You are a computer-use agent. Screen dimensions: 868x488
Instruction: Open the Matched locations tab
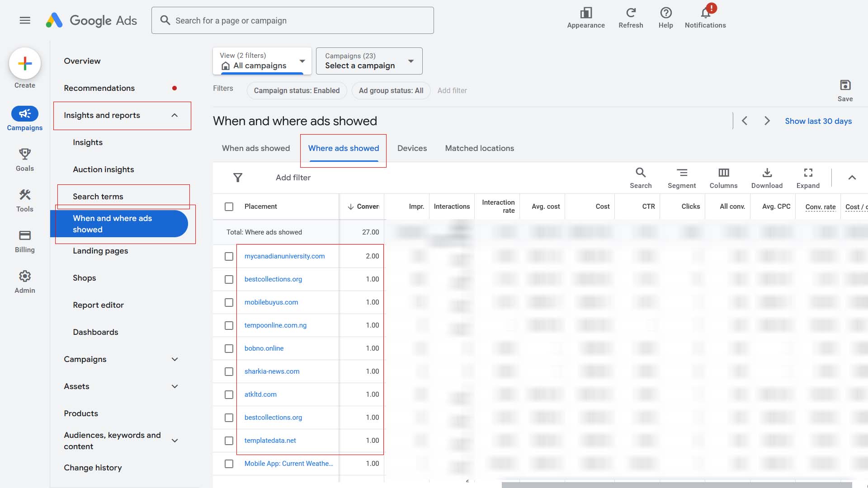[479, 148]
